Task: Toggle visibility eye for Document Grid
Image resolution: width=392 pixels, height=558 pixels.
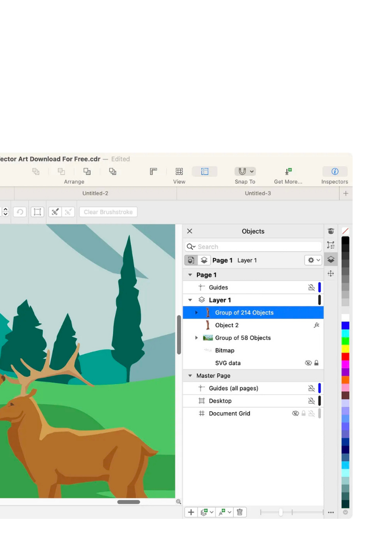Action: 296,413
